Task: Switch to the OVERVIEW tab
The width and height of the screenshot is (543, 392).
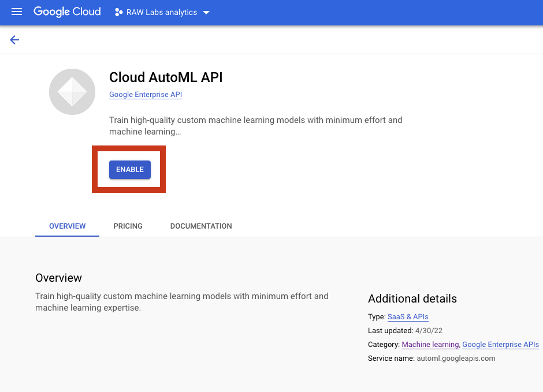Action: click(x=67, y=226)
